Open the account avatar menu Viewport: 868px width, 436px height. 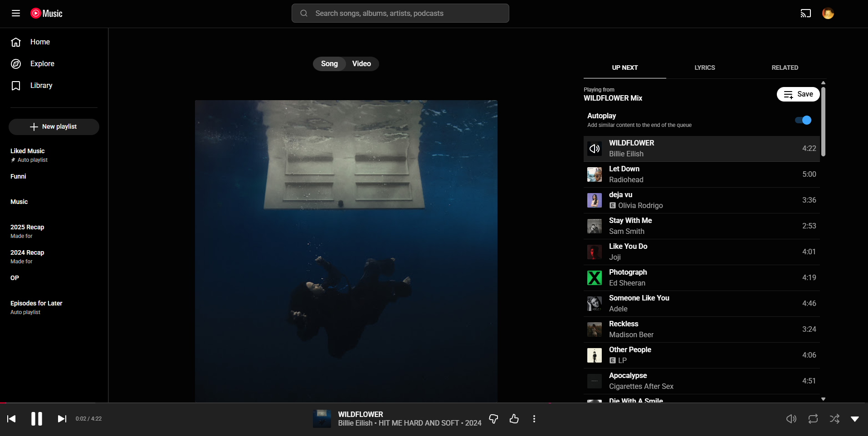pos(828,13)
